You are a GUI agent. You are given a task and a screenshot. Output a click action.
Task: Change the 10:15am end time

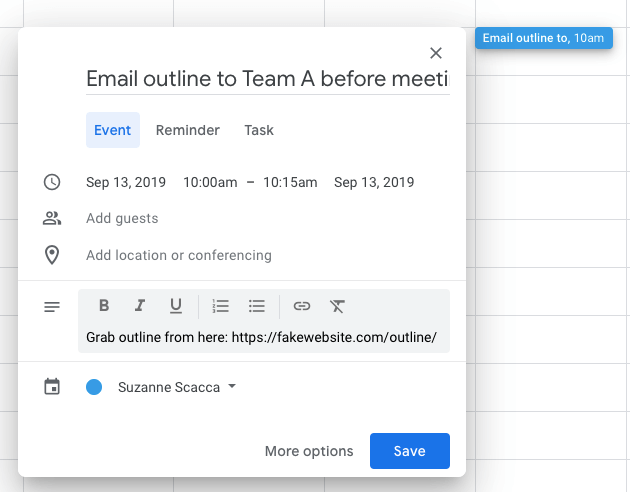pos(290,182)
